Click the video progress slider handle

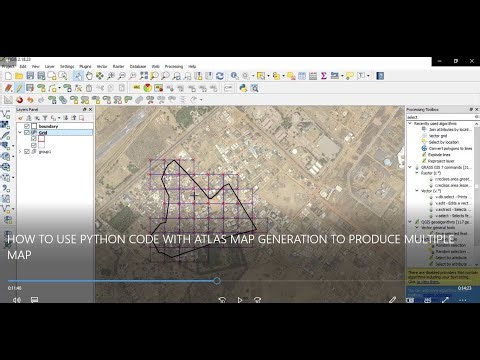[x=217, y=281]
